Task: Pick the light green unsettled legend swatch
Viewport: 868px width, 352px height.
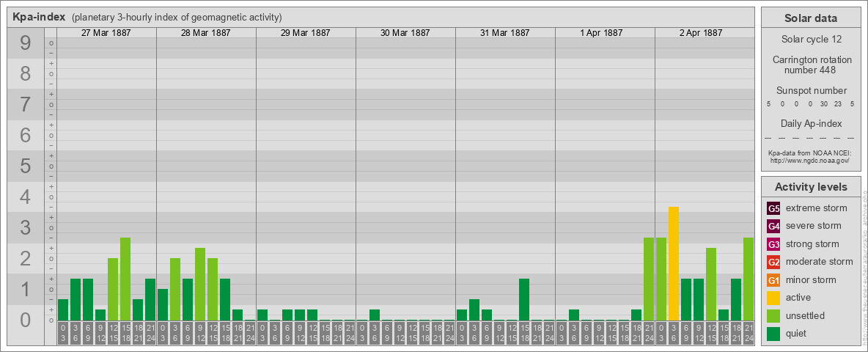Action: [773, 315]
